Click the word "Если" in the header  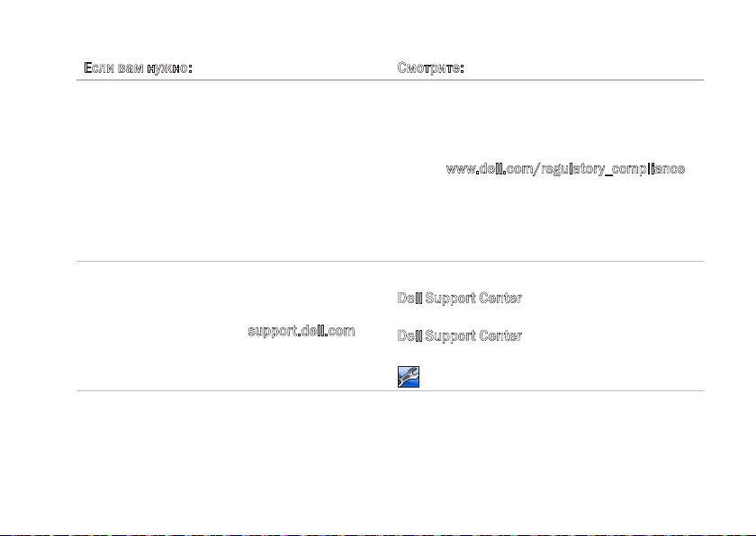[99, 68]
